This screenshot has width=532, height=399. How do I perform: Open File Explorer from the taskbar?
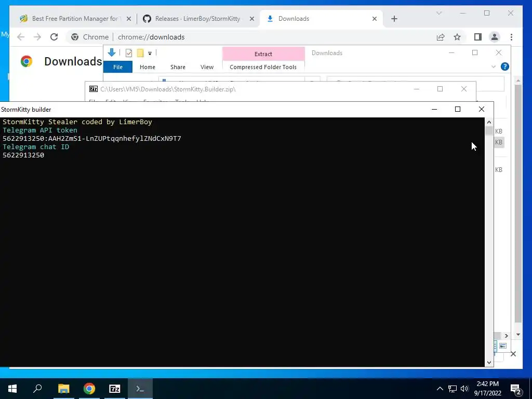63,389
